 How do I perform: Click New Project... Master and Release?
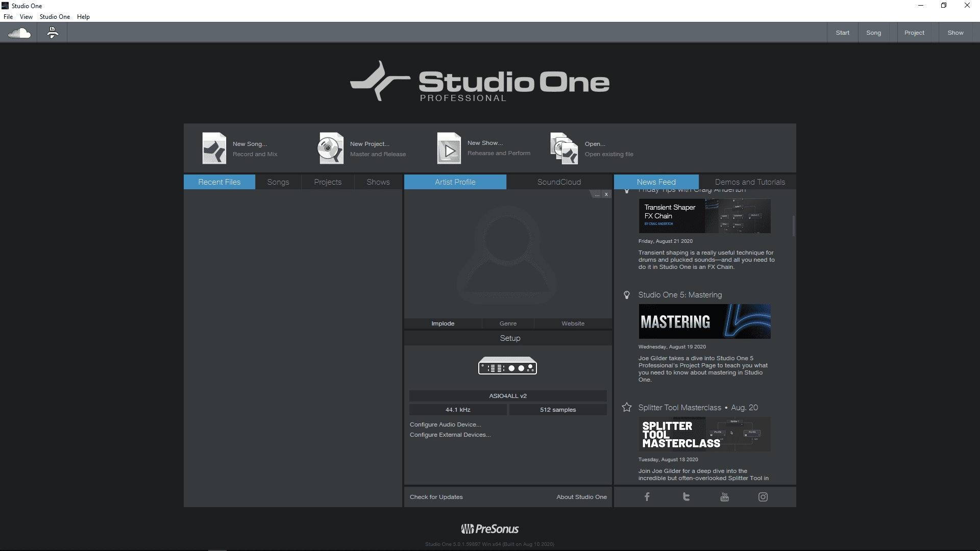(x=378, y=149)
